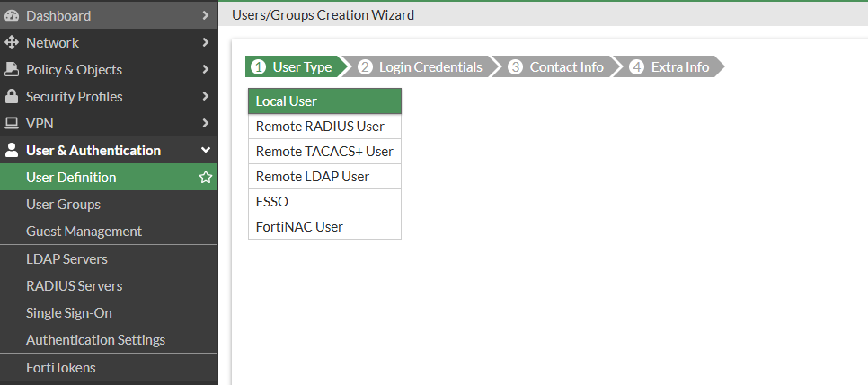Click the step 3 number circle
The height and width of the screenshot is (385, 868).
pos(516,67)
